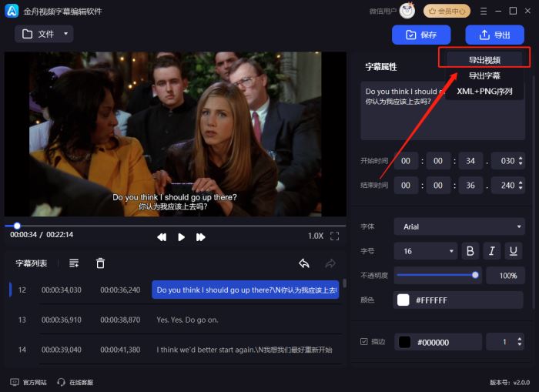This screenshot has height=392, width=539.
Task: Open the 文件 file dropdown
Action: (44, 34)
